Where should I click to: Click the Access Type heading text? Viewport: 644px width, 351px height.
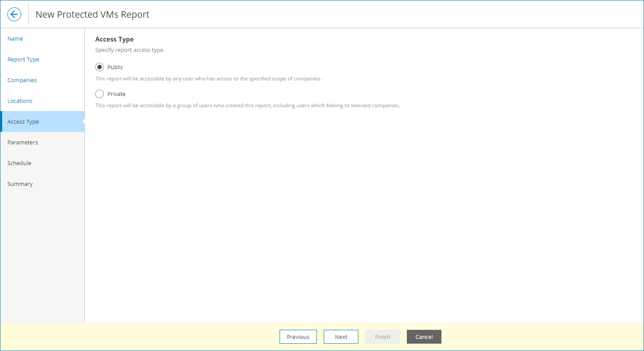114,39
